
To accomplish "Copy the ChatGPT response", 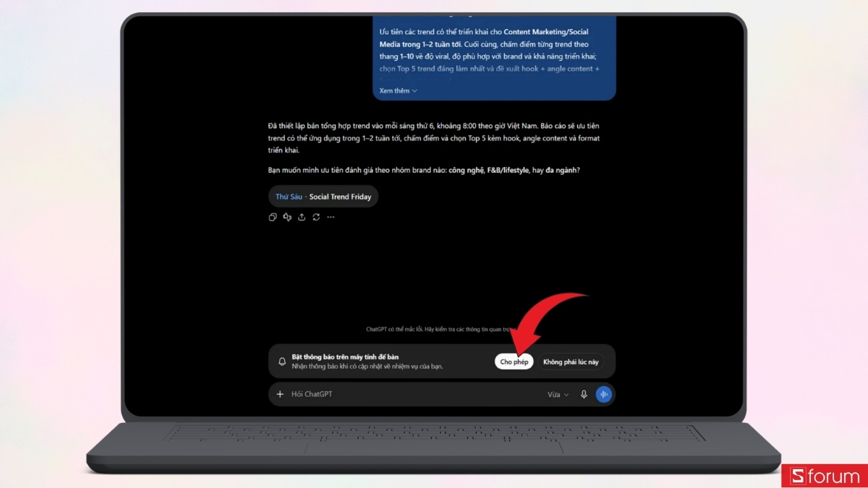I will (273, 217).
